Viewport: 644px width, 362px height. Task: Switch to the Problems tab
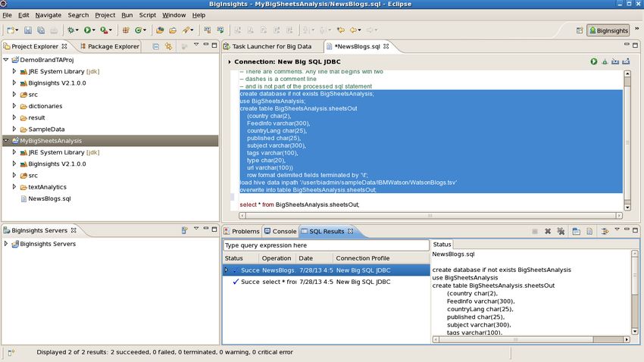click(x=242, y=232)
